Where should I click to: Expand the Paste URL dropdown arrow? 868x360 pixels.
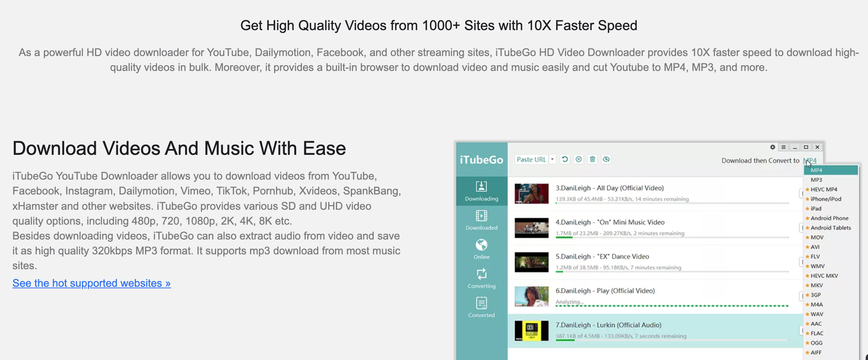click(x=552, y=159)
